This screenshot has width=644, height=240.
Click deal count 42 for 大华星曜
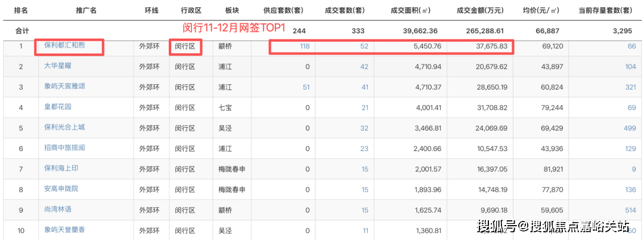tap(364, 66)
